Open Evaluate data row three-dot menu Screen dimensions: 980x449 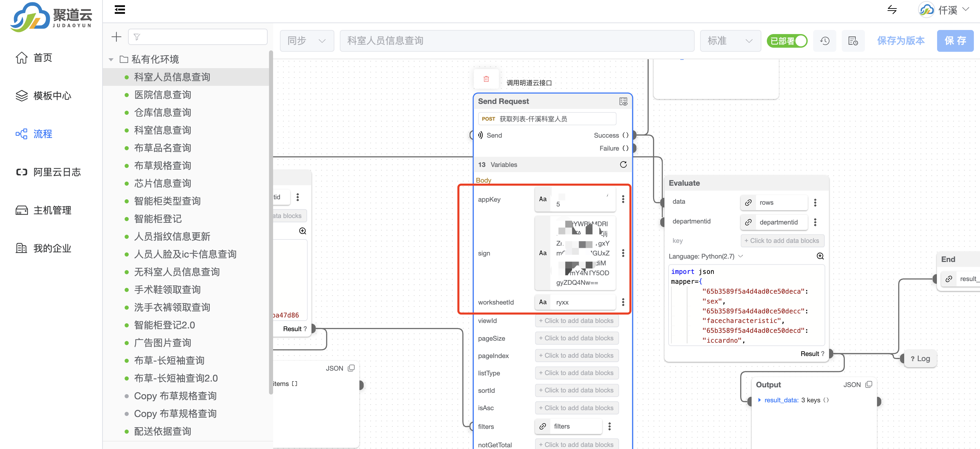tap(815, 202)
